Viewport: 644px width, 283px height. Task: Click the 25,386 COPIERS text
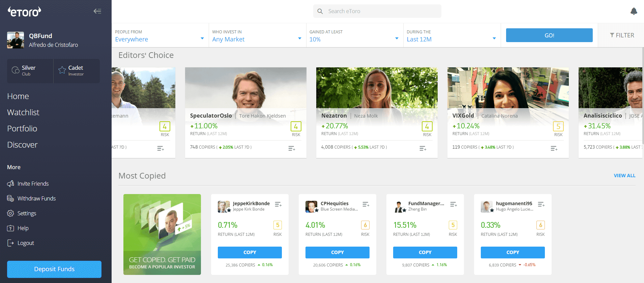click(240, 265)
